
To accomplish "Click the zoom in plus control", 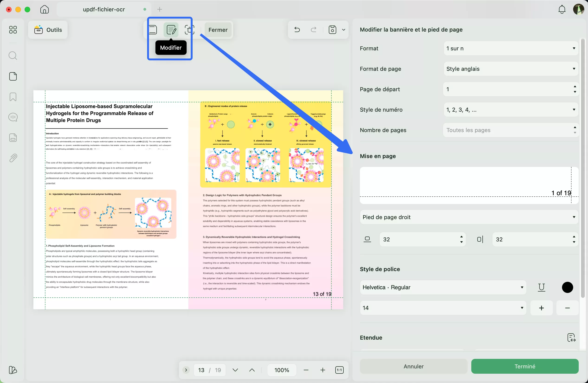I will [322, 370].
